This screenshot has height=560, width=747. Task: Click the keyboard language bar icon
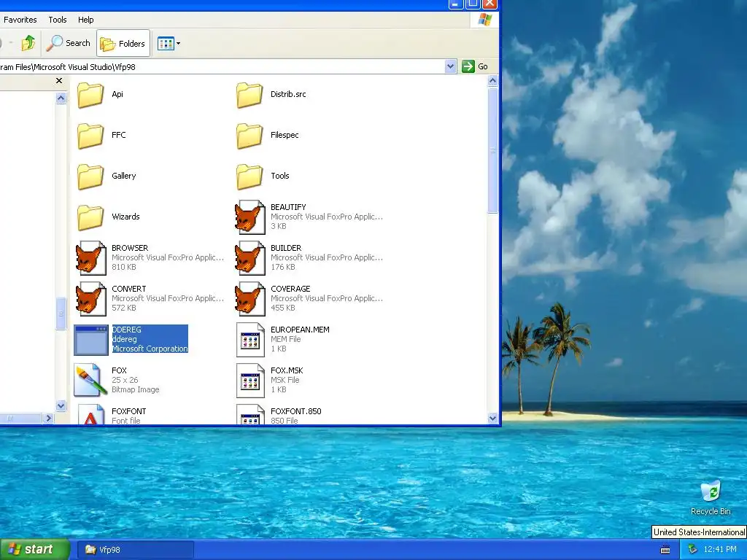665,550
